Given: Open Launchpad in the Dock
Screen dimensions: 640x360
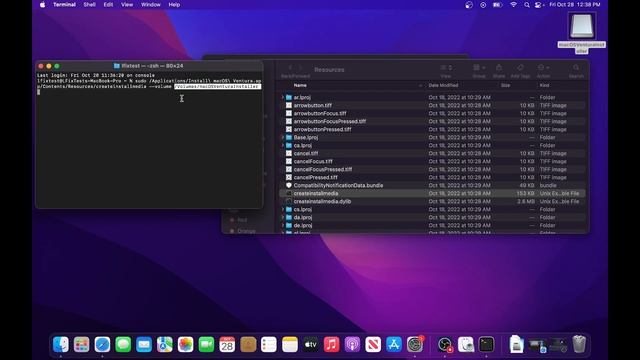Looking at the screenshot, I should click(82, 344).
